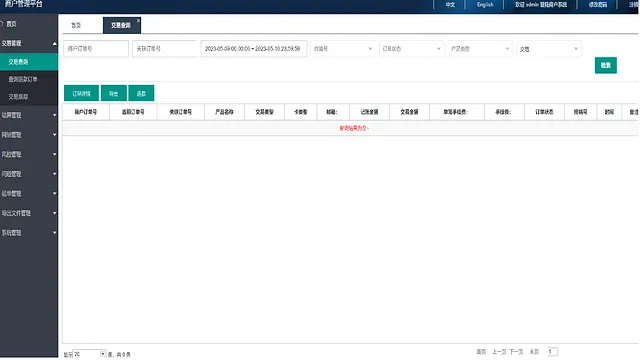640x360 pixels.
Task: Click the 下一页 next page link
Action: (x=516, y=352)
